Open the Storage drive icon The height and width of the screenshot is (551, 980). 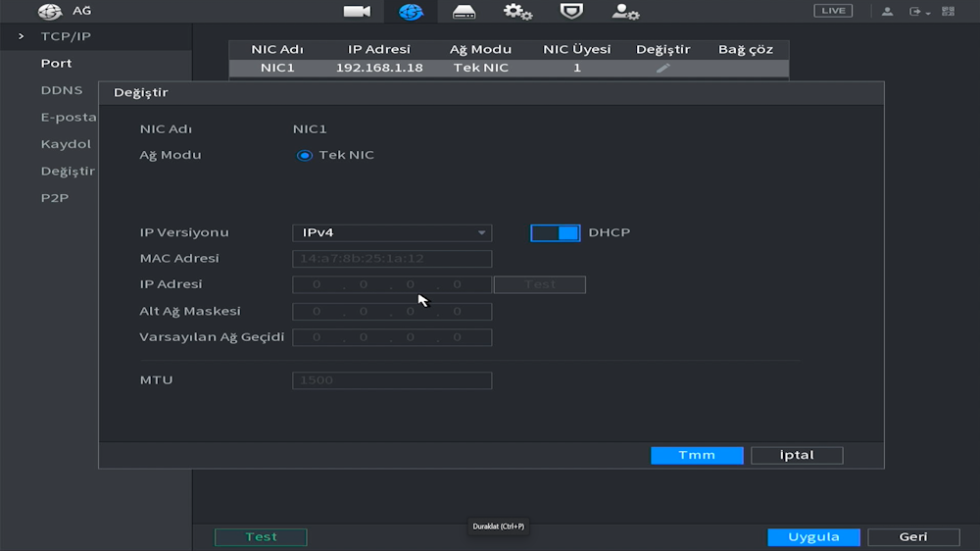464,12
